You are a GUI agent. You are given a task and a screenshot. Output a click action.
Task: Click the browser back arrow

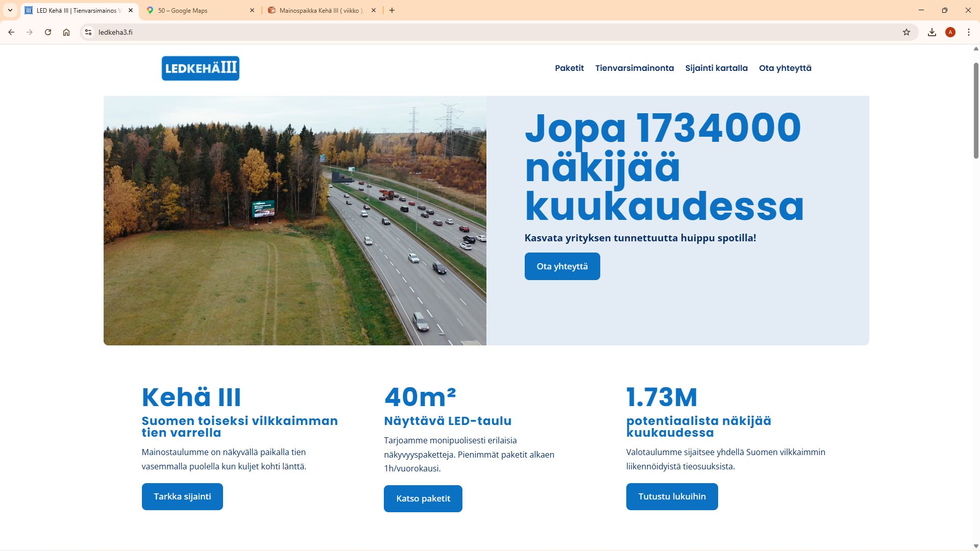tap(11, 32)
